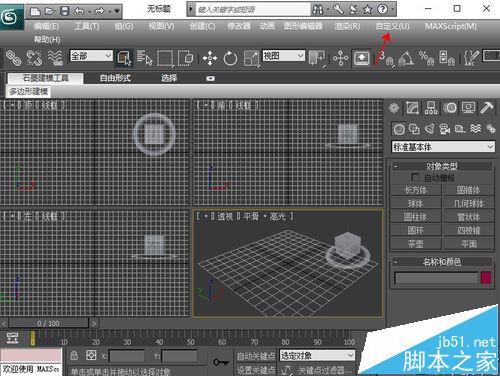
Task: Click the Save File icon
Action: point(64,12)
